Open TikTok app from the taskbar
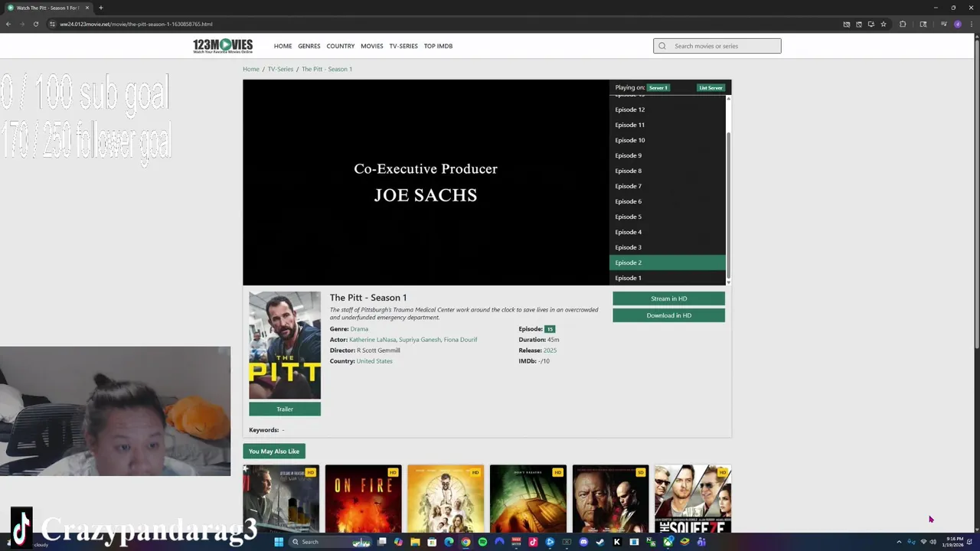 (x=533, y=542)
